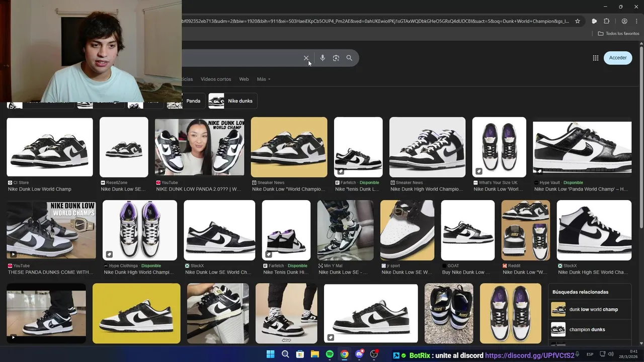Image resolution: width=644 pixels, height=362 pixels.
Task: Open the CI Store 'Nike Dunk Low World Champ' image
Action: 50,147
